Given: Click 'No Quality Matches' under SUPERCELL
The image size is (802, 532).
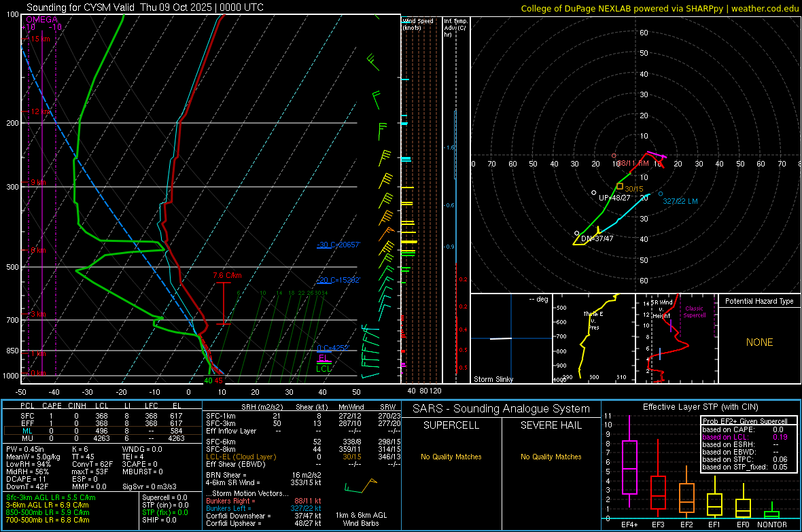Looking at the screenshot, I should [451, 457].
